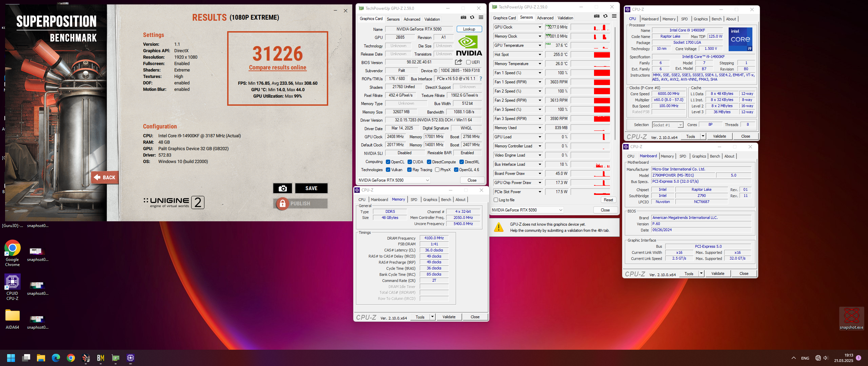
Task: Open hamburger menu in GPU-Z Sensors window
Action: coord(614,16)
